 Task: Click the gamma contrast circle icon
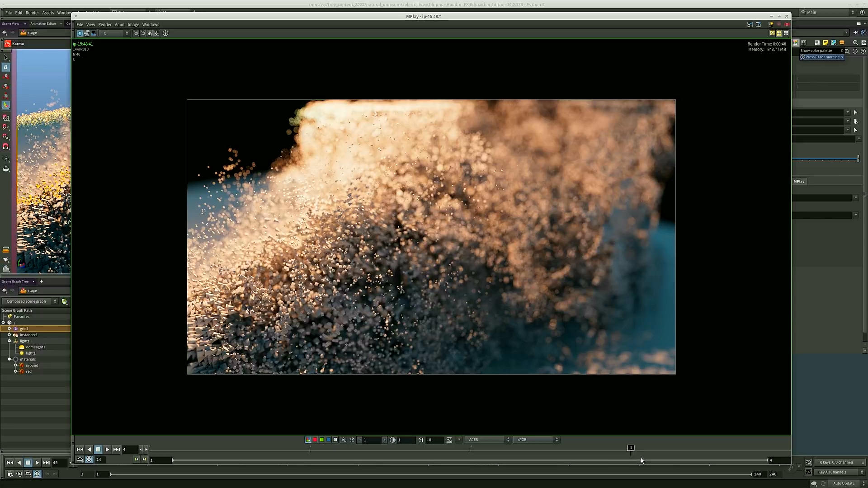[392, 440]
